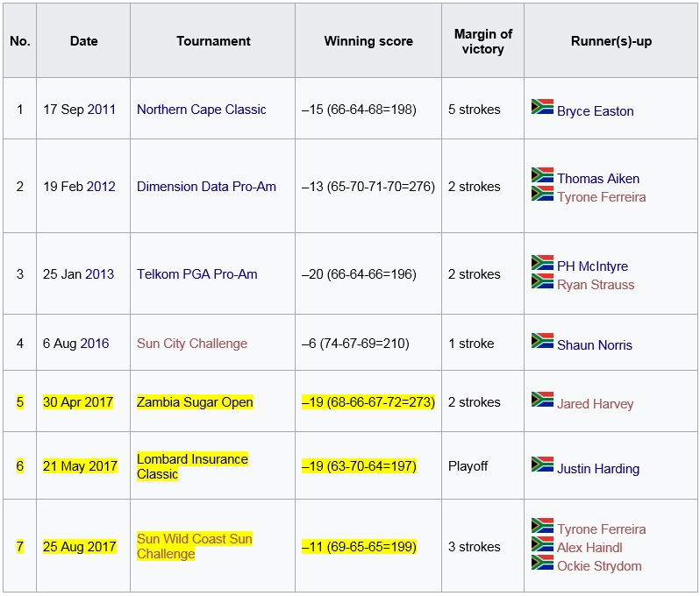Click the Runner(s)-up column header

(x=611, y=41)
